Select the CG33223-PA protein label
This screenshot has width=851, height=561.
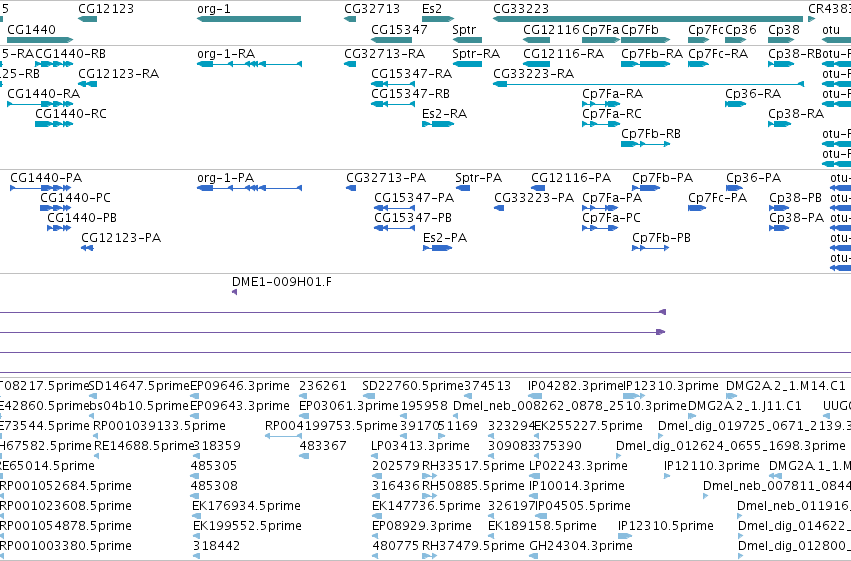(534, 198)
